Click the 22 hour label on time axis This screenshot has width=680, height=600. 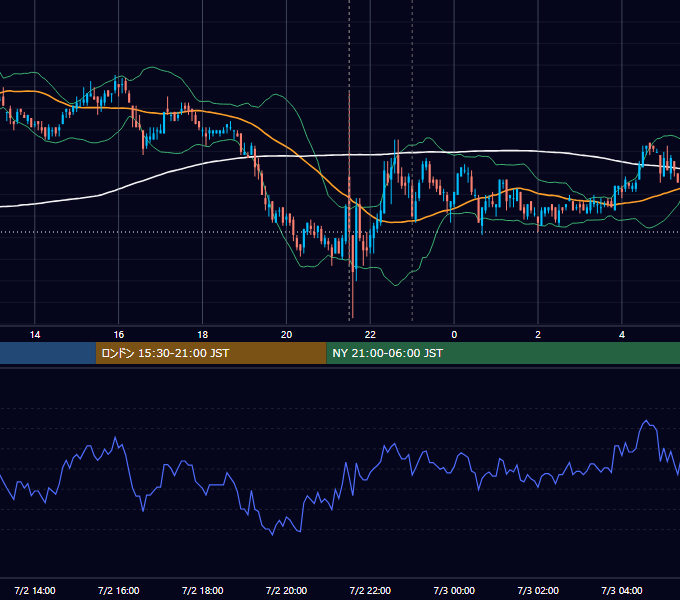tap(370, 335)
